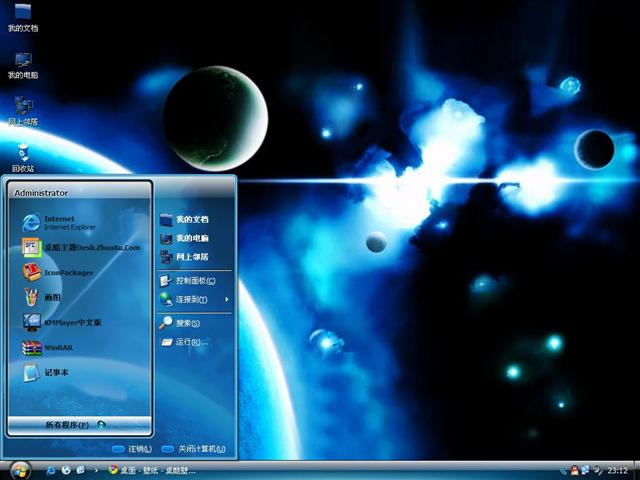Screen dimensions: 640x480
Task: Launch Internet Explorer quick launch icon
Action: point(51,471)
